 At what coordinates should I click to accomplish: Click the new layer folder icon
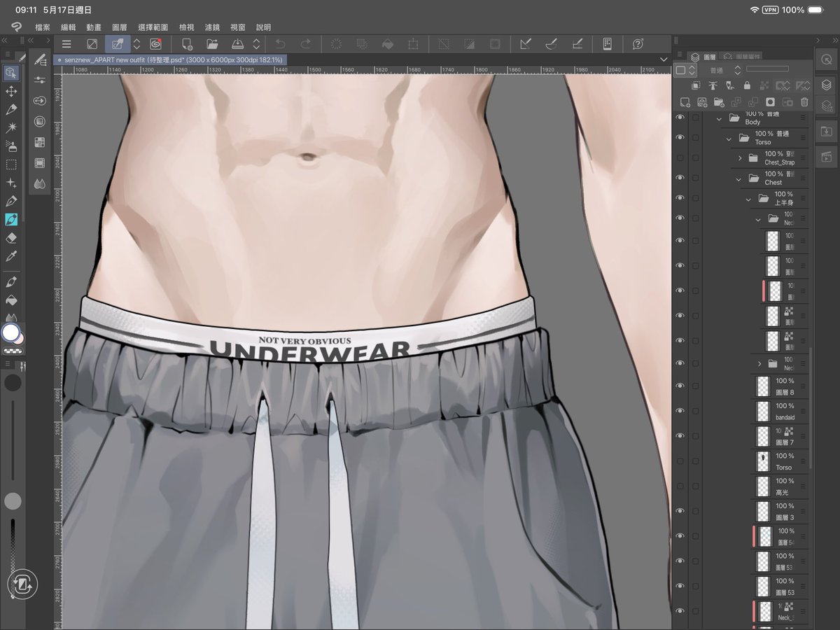(719, 102)
